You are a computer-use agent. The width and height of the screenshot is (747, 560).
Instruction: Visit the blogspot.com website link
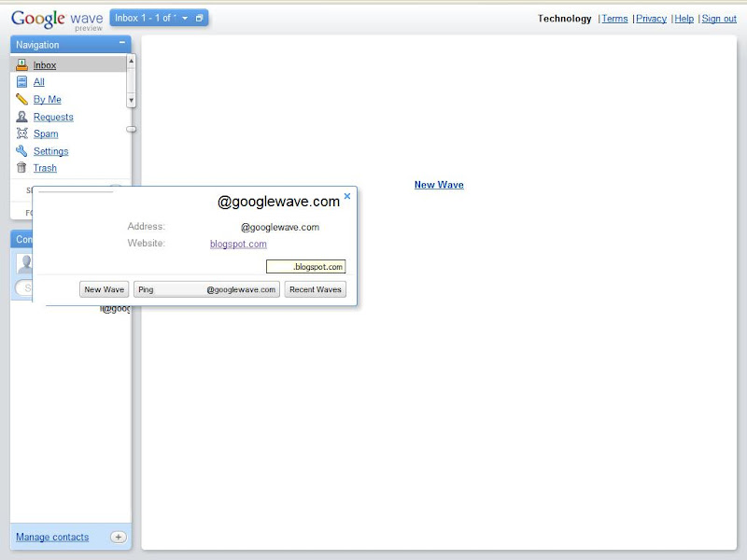tap(238, 244)
